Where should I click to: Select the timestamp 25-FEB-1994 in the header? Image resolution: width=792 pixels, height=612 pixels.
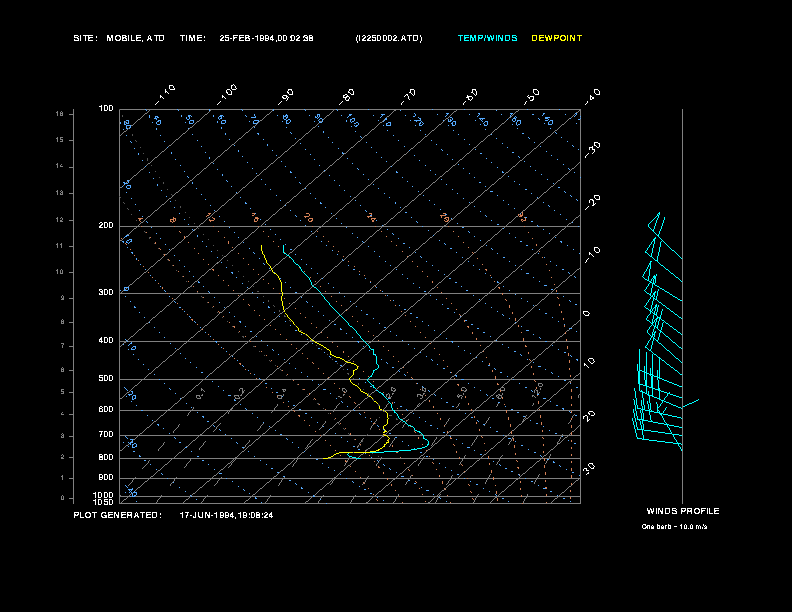[247, 38]
